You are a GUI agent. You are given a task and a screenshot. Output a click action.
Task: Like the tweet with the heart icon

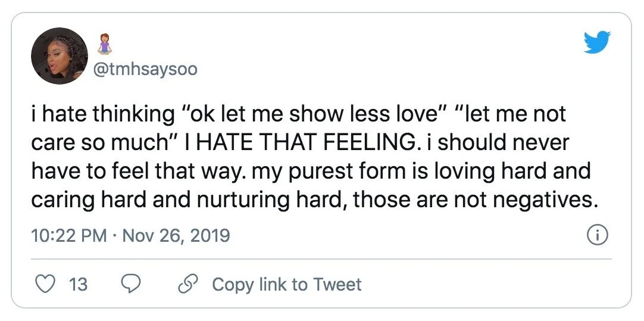click(45, 284)
